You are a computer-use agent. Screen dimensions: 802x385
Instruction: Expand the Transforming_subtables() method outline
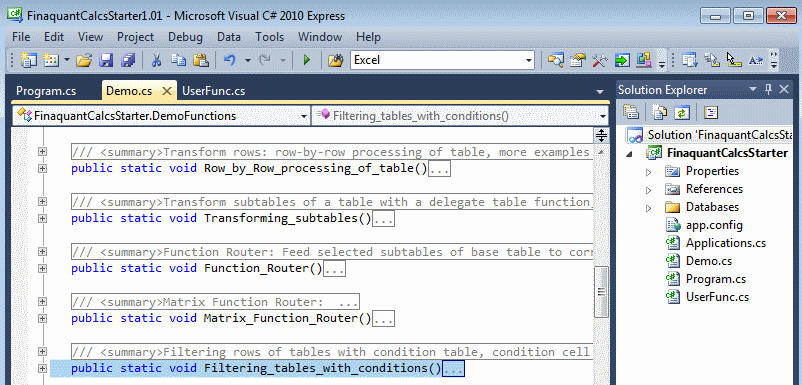pyautogui.click(x=42, y=218)
